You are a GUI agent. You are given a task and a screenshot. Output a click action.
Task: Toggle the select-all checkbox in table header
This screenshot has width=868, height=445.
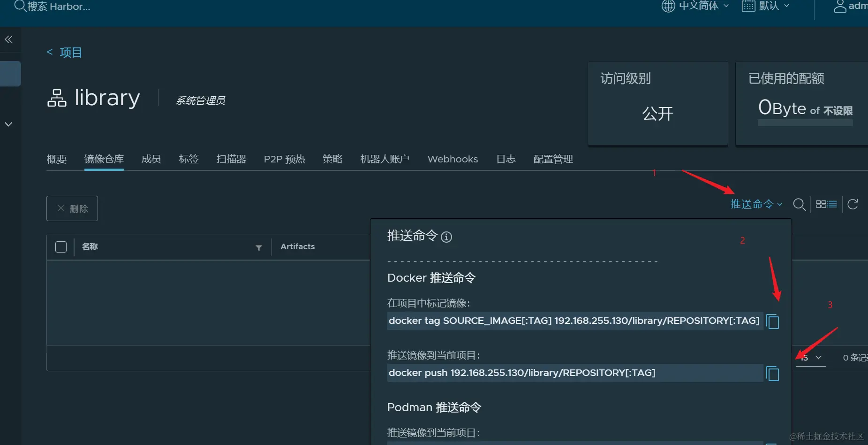point(61,247)
